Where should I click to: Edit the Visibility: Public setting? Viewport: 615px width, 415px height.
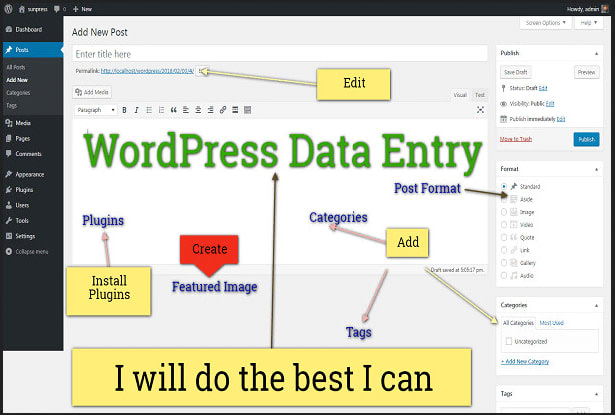coord(550,104)
